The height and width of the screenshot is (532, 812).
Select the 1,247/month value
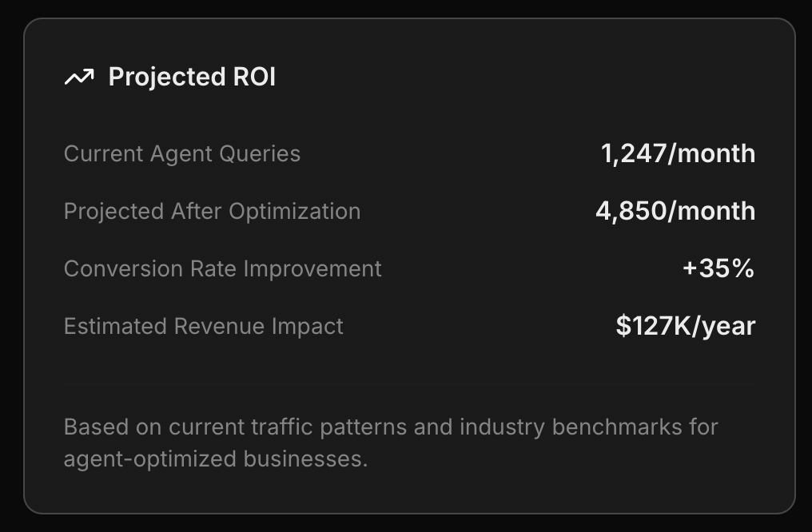tap(679, 153)
